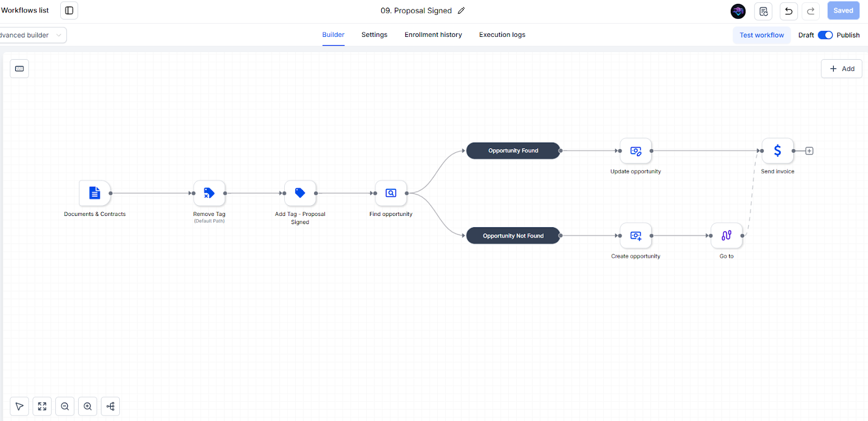Click the Publish label
868x421 pixels.
(x=848, y=35)
